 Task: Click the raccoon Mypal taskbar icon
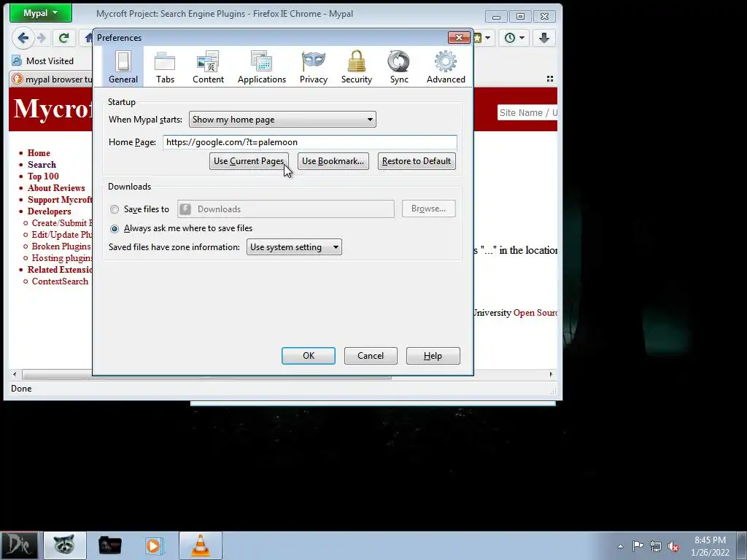point(64,545)
